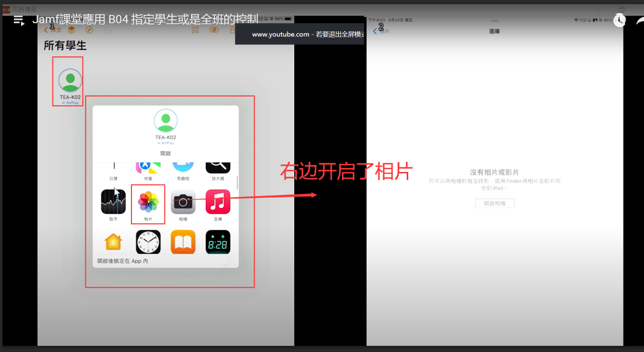The image size is (644, 352).
Task: Open the four-square apps grid icon
Action: 195,30
